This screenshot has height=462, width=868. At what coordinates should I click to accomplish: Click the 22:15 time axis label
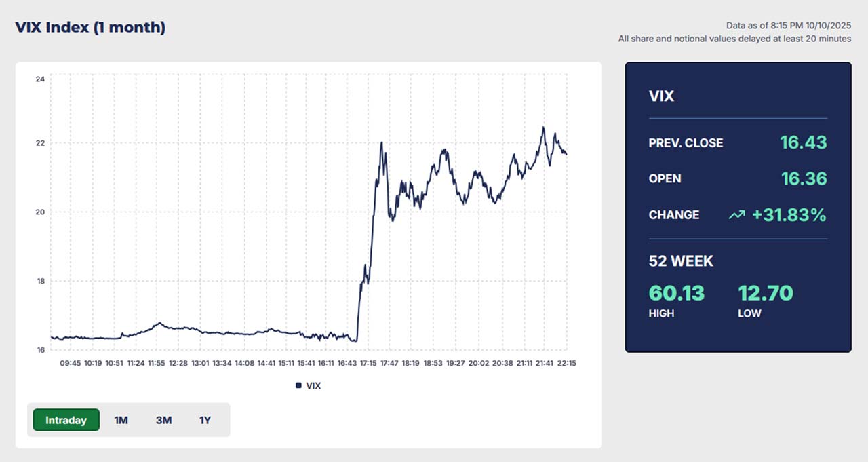coord(566,363)
